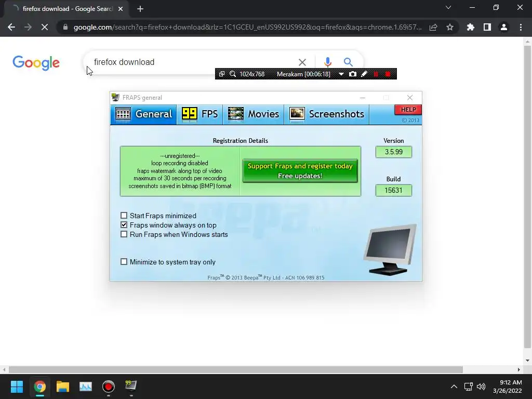Image resolution: width=532 pixels, height=399 pixels.
Task: Click the Build 15631 field
Action: coord(394,190)
